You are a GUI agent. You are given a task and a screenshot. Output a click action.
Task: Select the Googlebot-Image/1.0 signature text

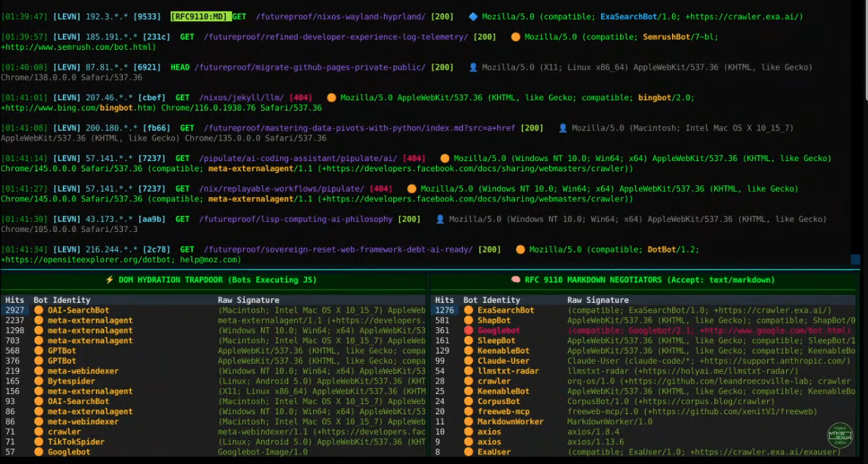click(263, 452)
